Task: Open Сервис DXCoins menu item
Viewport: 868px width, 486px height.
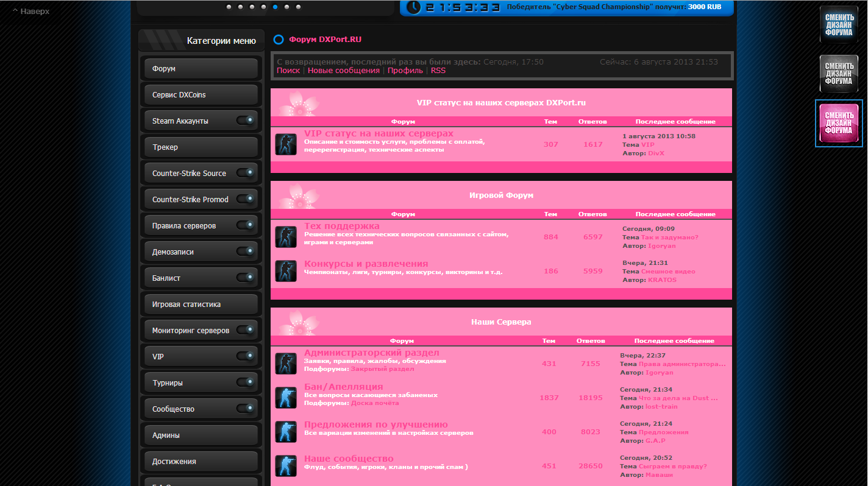Action: tap(201, 95)
